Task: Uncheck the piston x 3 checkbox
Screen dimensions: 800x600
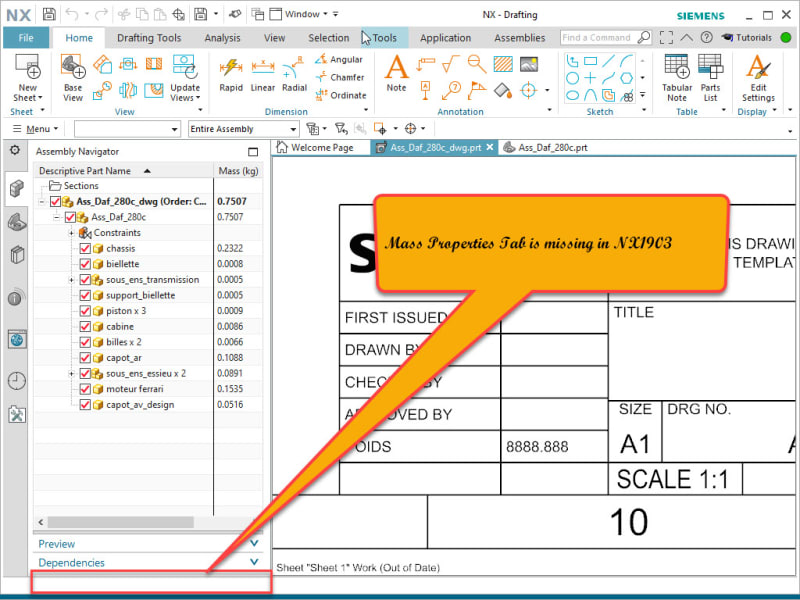Action: pyautogui.click(x=85, y=311)
